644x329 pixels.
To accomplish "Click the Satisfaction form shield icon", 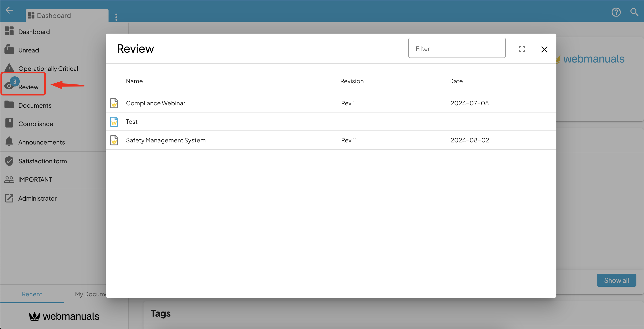I will pos(9,161).
